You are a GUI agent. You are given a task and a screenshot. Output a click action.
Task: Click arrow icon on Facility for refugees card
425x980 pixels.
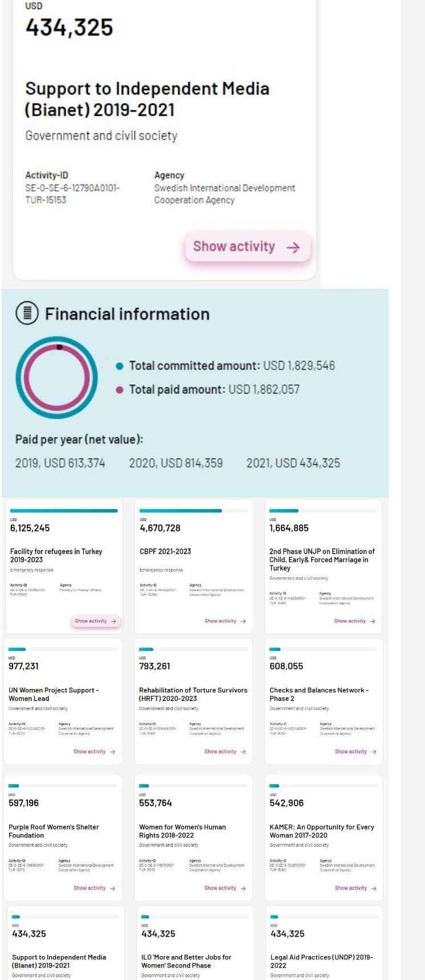tap(114, 621)
